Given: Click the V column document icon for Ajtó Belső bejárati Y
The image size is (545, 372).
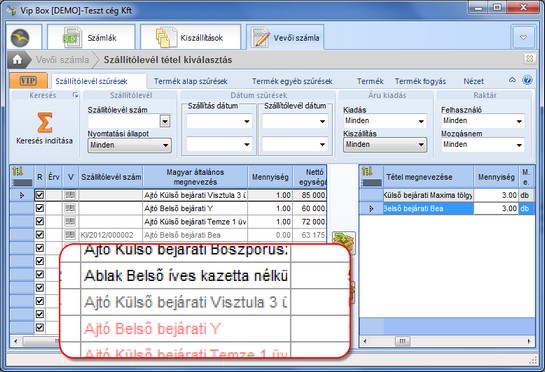Looking at the screenshot, I should tap(70, 208).
